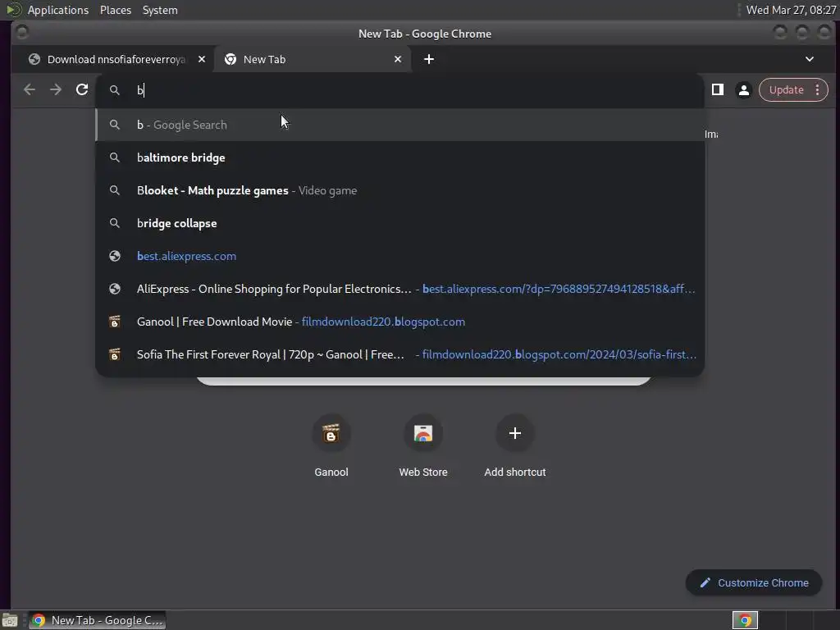
Task: Click search icon beside 'baltimore bridge'
Action: click(x=115, y=157)
